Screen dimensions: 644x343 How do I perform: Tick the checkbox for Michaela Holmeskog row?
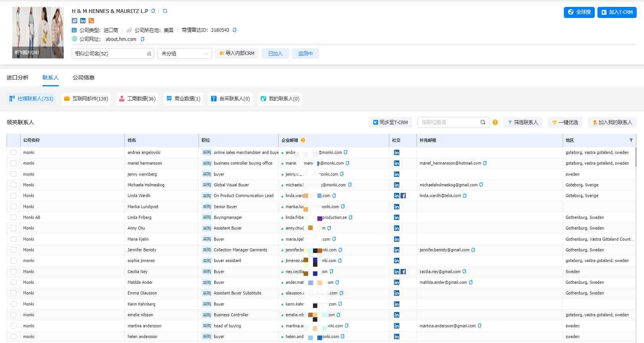coord(13,185)
